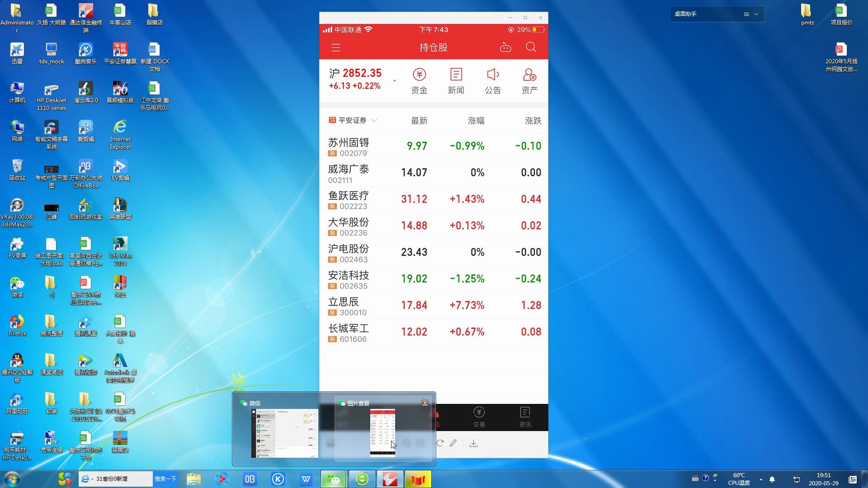Select the 计算机 desktop icon
This screenshot has width=868, height=488.
[17, 92]
